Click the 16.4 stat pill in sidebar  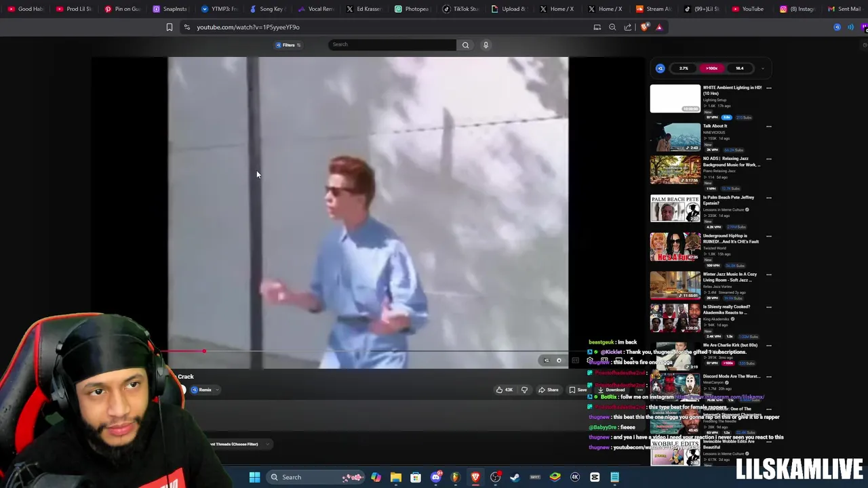739,68
